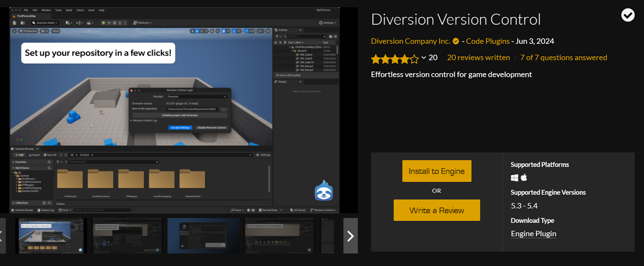Go to the Code Plugins category link
This screenshot has width=644, height=266.
(488, 41)
